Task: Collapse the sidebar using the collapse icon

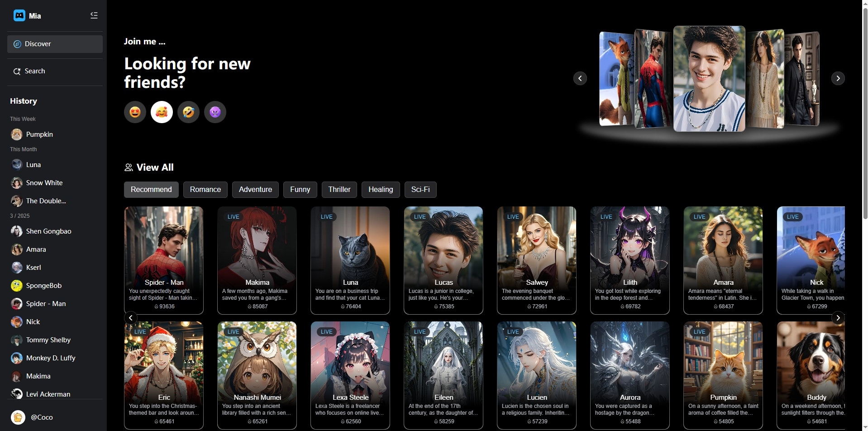Action: [x=94, y=15]
